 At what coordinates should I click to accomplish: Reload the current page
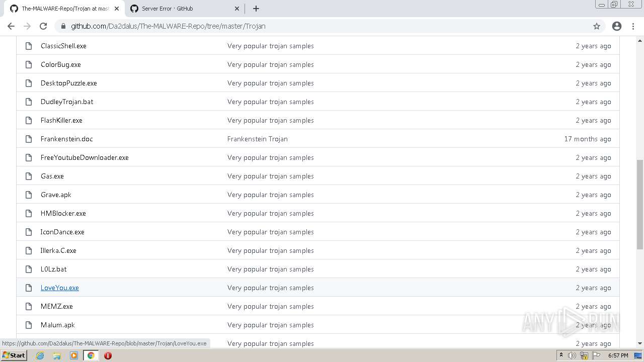[x=43, y=26]
